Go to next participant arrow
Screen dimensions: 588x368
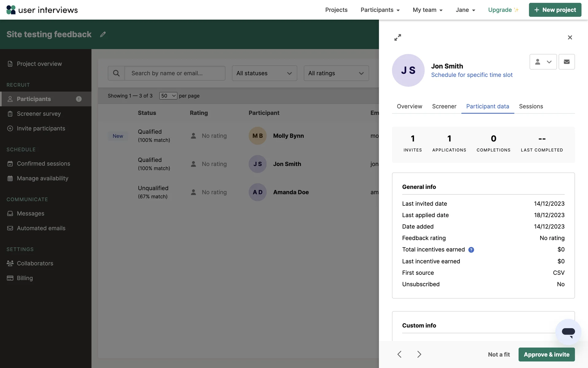[x=419, y=355]
